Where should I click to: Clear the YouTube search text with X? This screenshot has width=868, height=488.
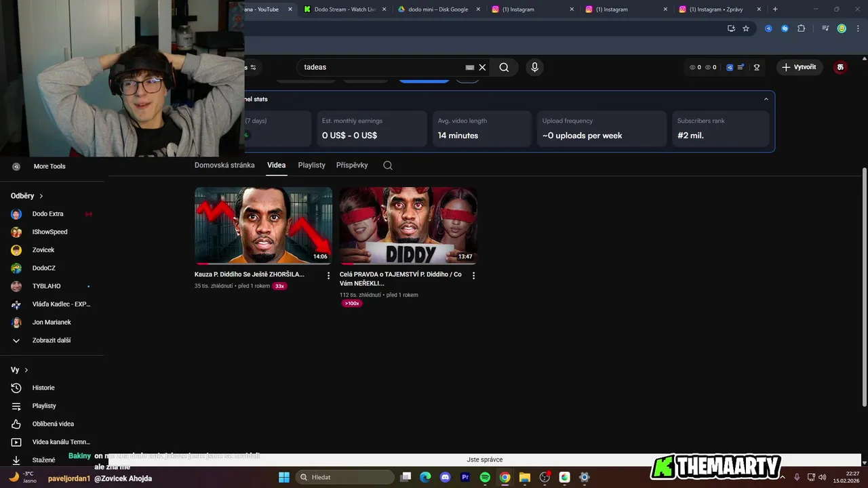(x=482, y=67)
